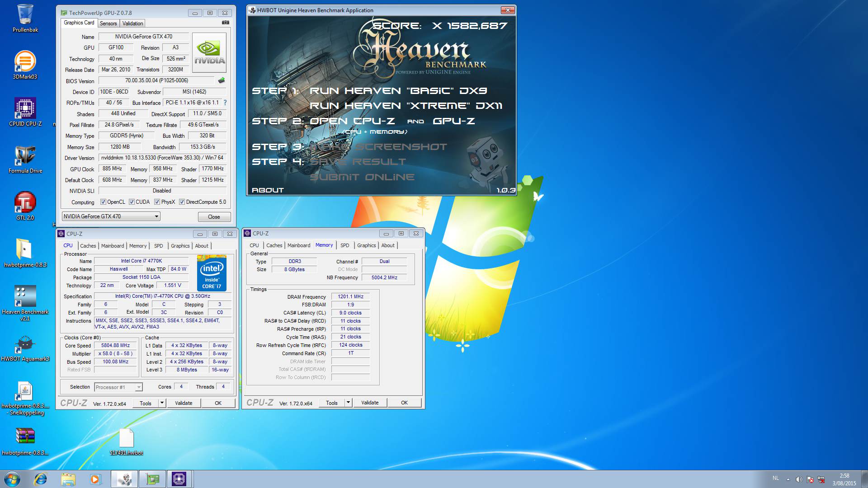Open hwbotprime-0.8.3 Snelkoppeling Java shortcut
This screenshot has height=488, width=868.
coord(25,399)
